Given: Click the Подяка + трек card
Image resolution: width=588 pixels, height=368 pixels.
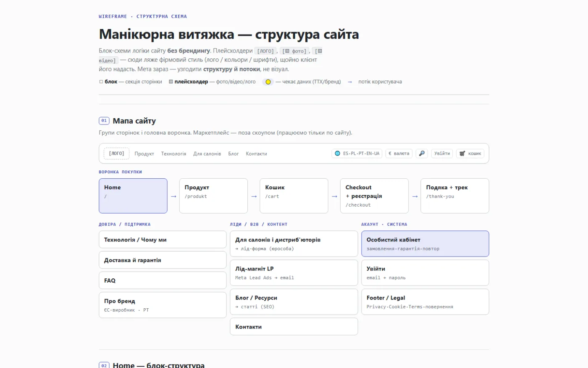Looking at the screenshot, I should point(455,196).
